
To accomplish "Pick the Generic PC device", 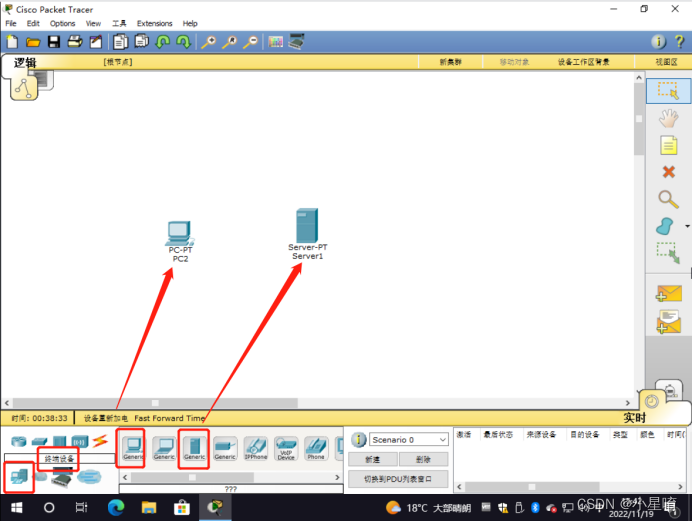I will (x=133, y=448).
